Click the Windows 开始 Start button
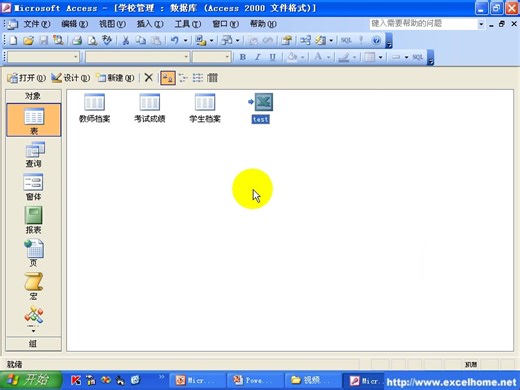The height and width of the screenshot is (390, 520). point(31,380)
